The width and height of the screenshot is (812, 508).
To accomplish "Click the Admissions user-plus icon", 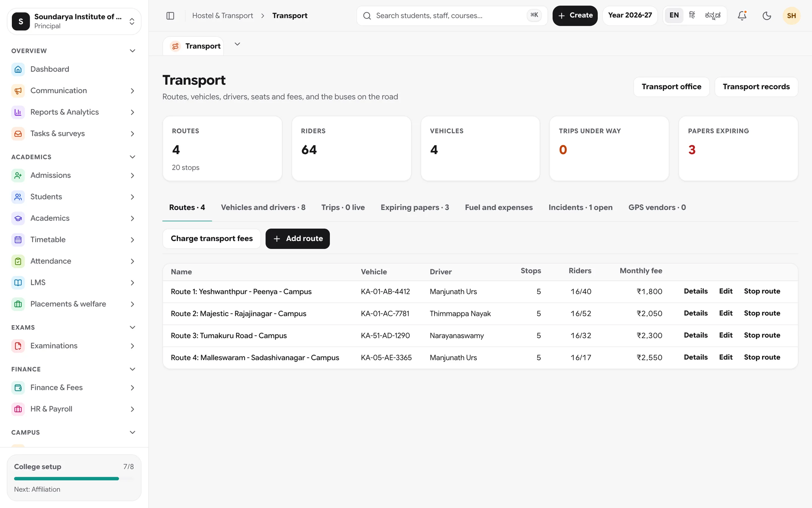I will pos(18,175).
